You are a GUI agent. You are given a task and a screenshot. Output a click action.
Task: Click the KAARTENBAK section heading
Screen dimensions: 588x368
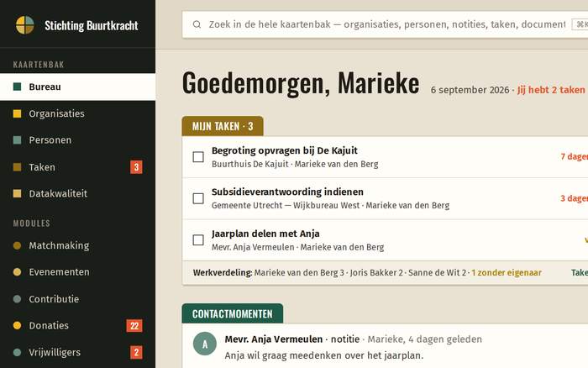(39, 65)
